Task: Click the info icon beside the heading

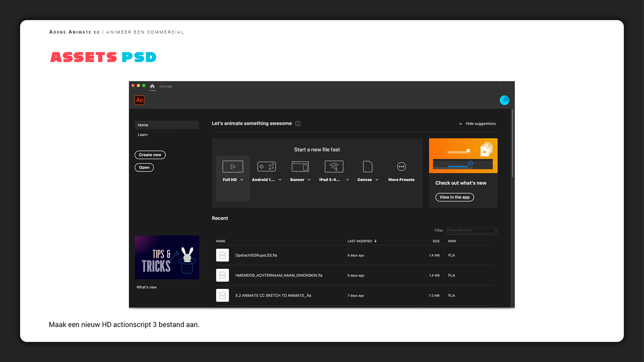Action: pos(298,124)
